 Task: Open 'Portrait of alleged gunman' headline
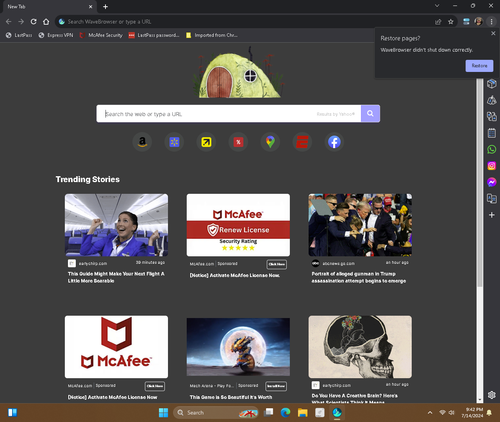(x=359, y=277)
